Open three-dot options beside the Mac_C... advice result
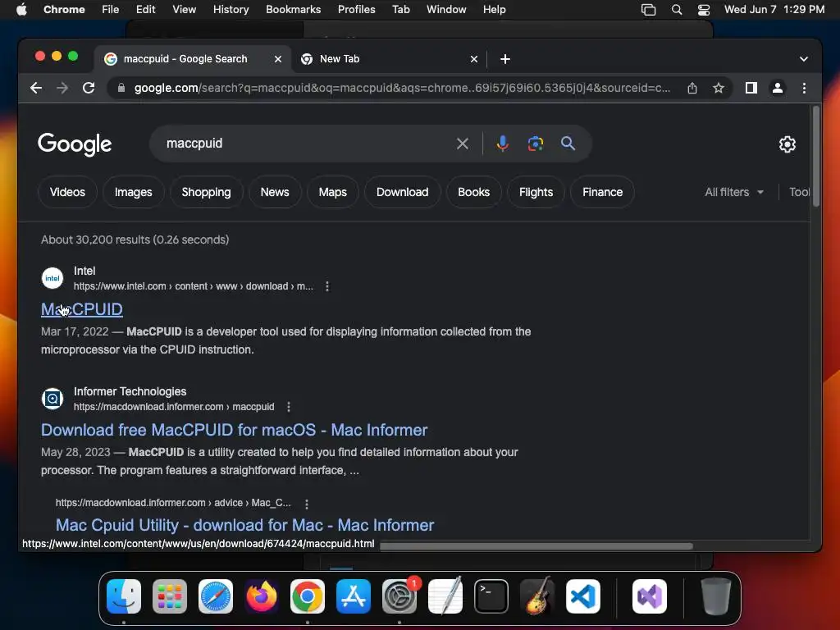 click(307, 504)
